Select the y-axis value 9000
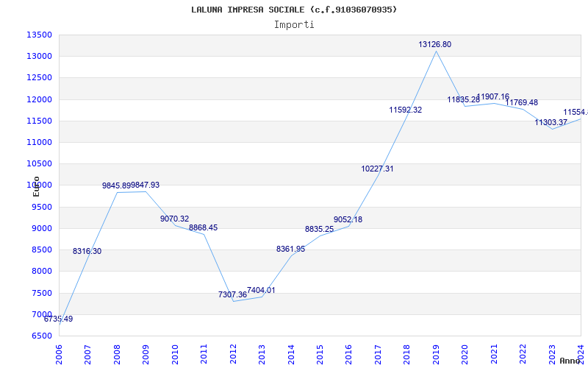Viewport: 588px width, 368px height. pos(41,228)
